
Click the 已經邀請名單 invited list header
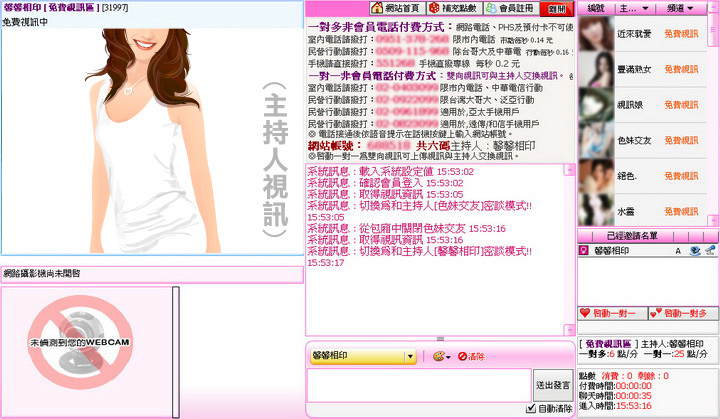(646, 235)
